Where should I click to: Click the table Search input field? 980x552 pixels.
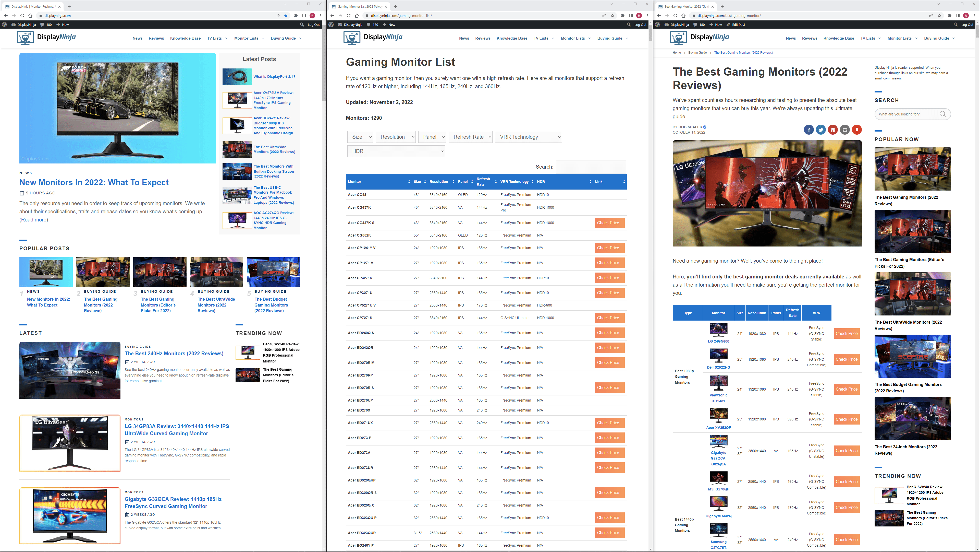pyautogui.click(x=591, y=167)
